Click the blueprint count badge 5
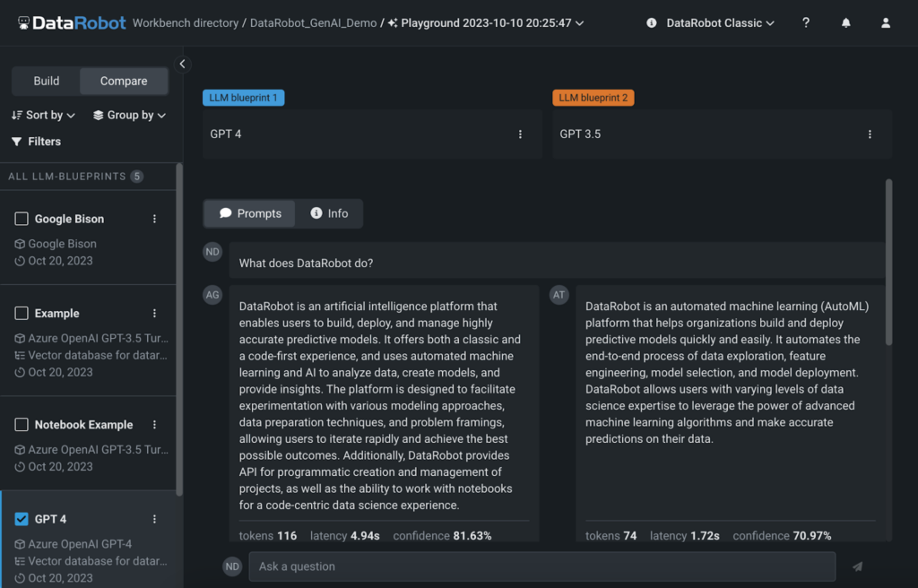 point(137,177)
